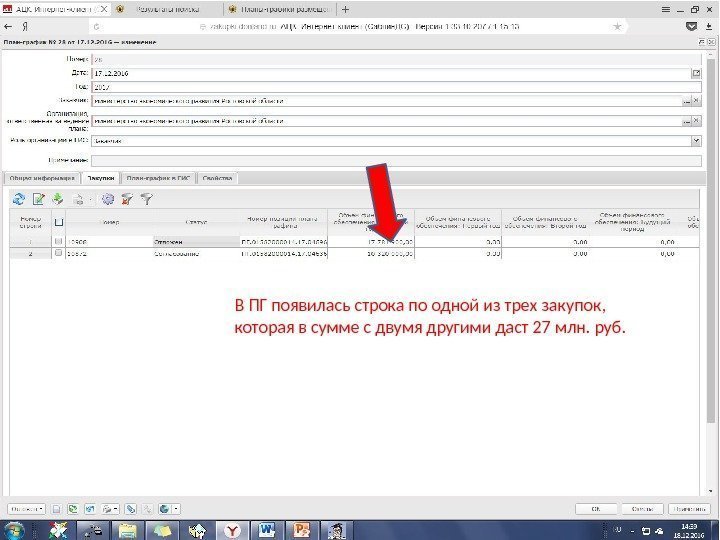Click the Apply button at bottom right
The image size is (720, 540).
pos(689,509)
